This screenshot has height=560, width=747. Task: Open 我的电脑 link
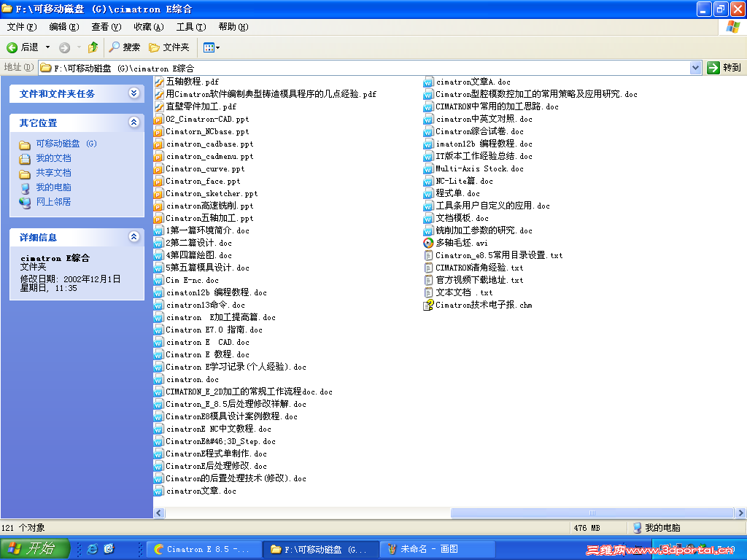[53, 187]
